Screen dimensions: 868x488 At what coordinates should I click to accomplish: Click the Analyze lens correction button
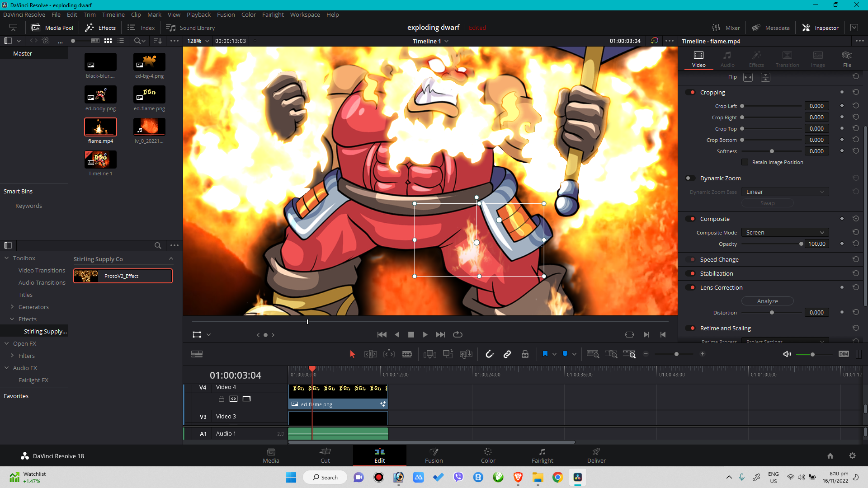click(x=768, y=301)
